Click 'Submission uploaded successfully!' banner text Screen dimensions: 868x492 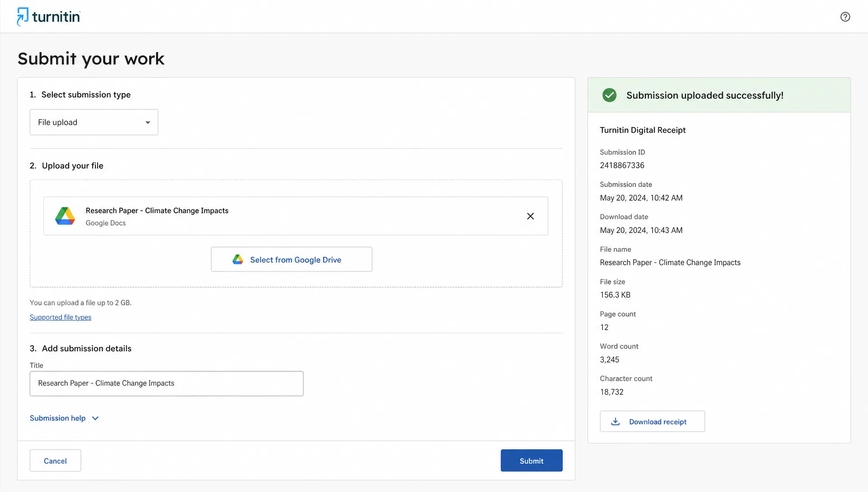705,95
